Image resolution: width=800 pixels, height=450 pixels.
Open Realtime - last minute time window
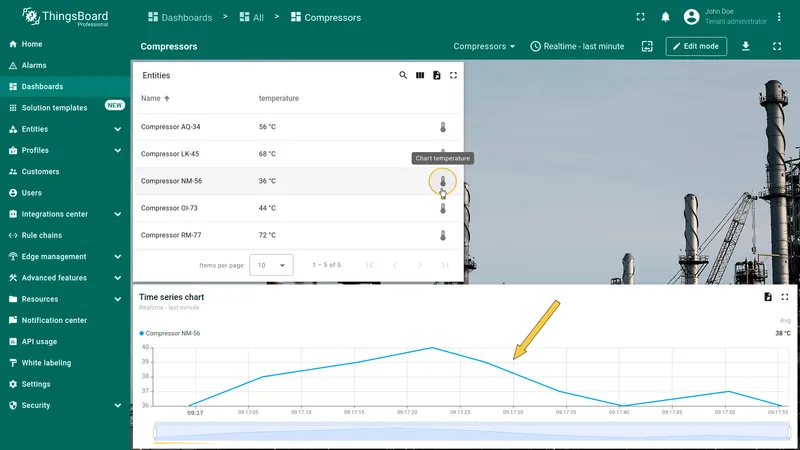pyautogui.click(x=577, y=46)
